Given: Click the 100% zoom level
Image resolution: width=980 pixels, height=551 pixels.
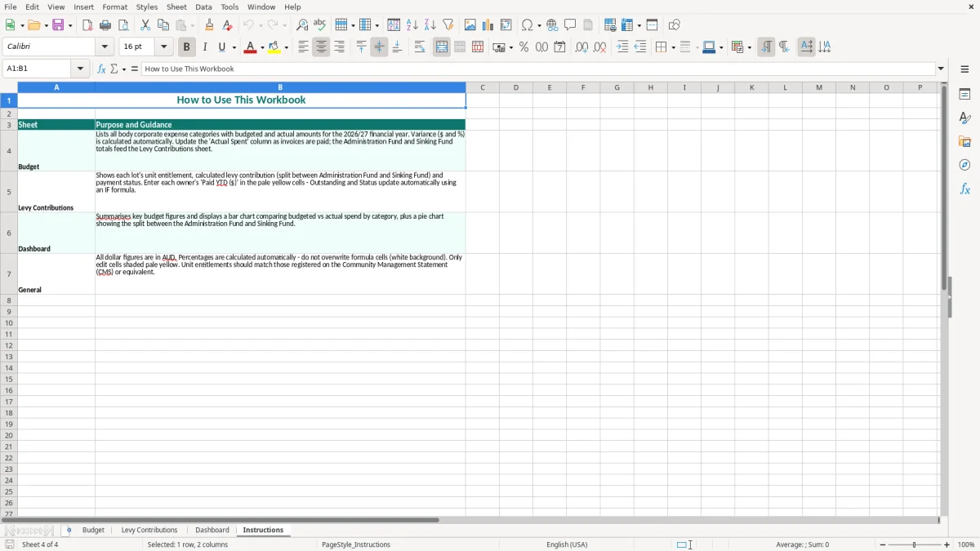Looking at the screenshot, I should (x=966, y=544).
